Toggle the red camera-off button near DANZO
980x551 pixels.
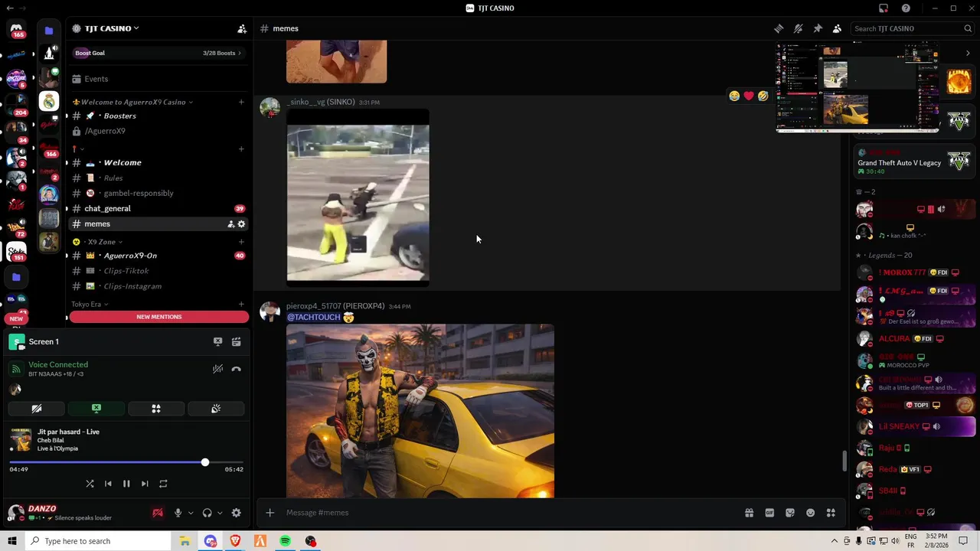158,514
